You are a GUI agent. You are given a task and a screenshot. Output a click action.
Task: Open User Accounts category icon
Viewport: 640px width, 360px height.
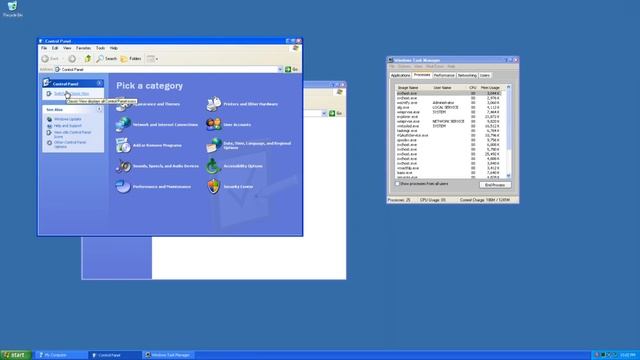click(x=213, y=124)
